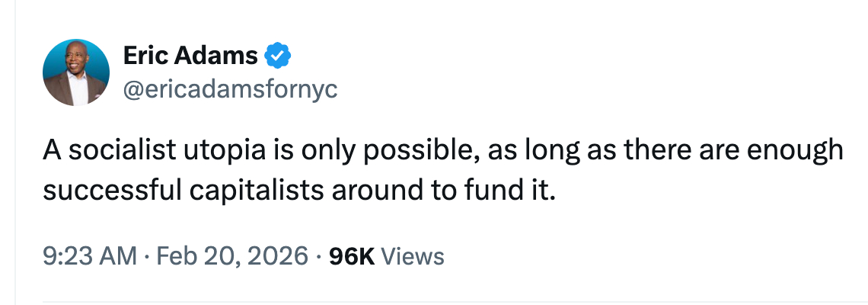Click the 9:23 AM timestamp
Image resolution: width=868 pixels, height=305 pixels.
point(89,256)
